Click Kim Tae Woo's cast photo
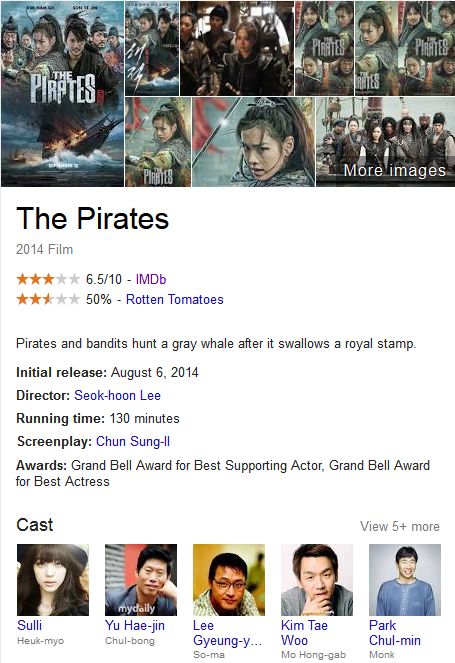The image size is (455, 663). [x=317, y=580]
